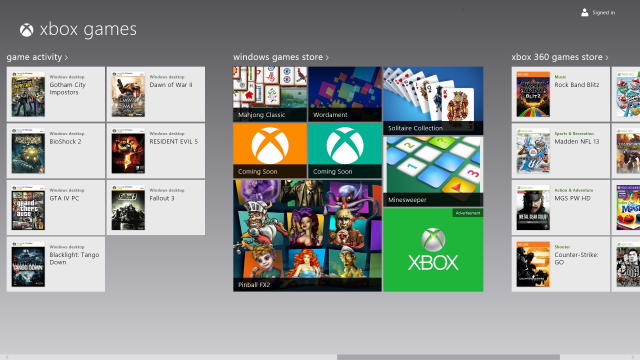Open the teal Coming Soon tile
The image size is (640, 360).
coord(345,151)
